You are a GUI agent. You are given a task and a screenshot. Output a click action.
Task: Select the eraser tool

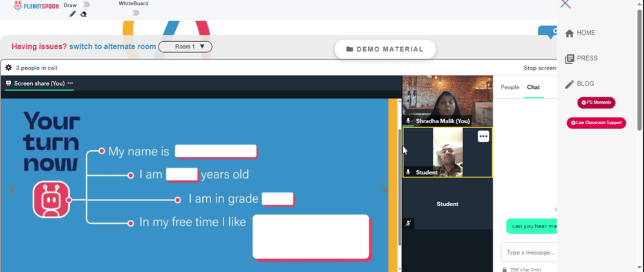84,14
